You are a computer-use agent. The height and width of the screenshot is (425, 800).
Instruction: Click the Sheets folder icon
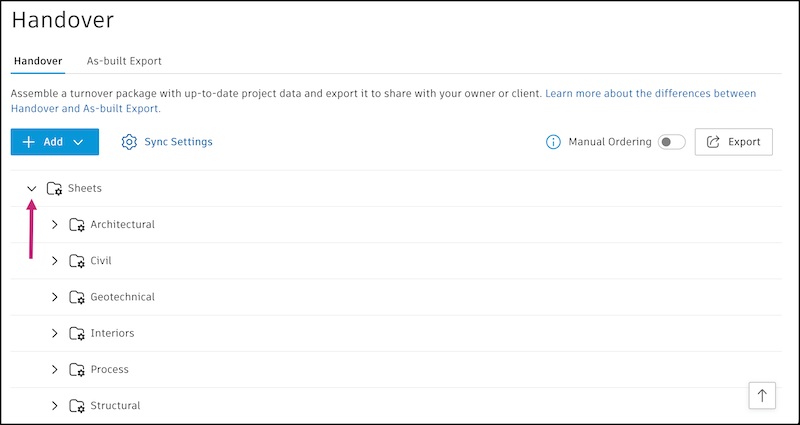click(x=55, y=188)
